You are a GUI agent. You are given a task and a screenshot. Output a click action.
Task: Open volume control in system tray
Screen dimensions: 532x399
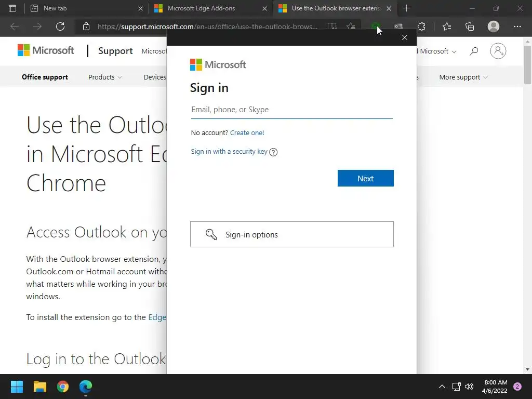click(x=469, y=387)
